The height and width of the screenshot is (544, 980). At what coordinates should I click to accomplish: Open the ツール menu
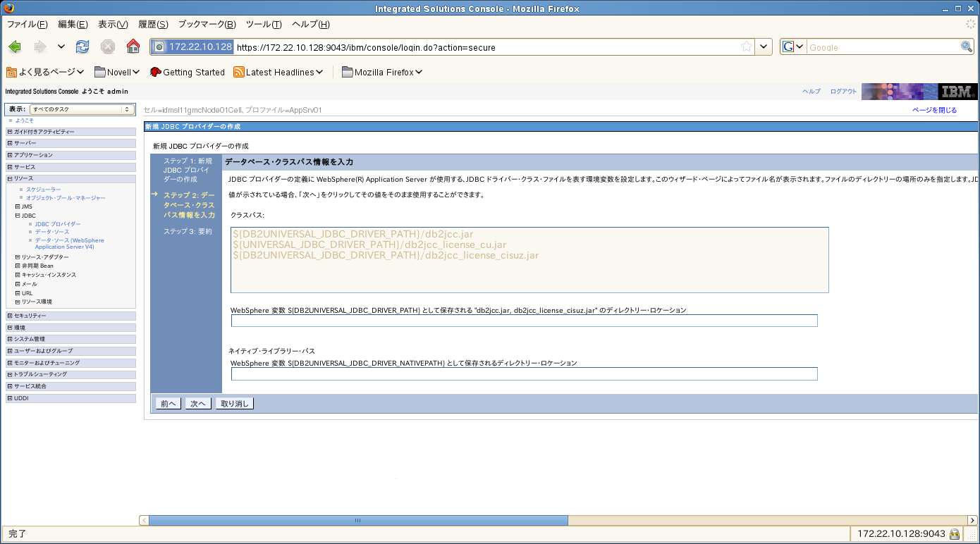click(x=263, y=24)
